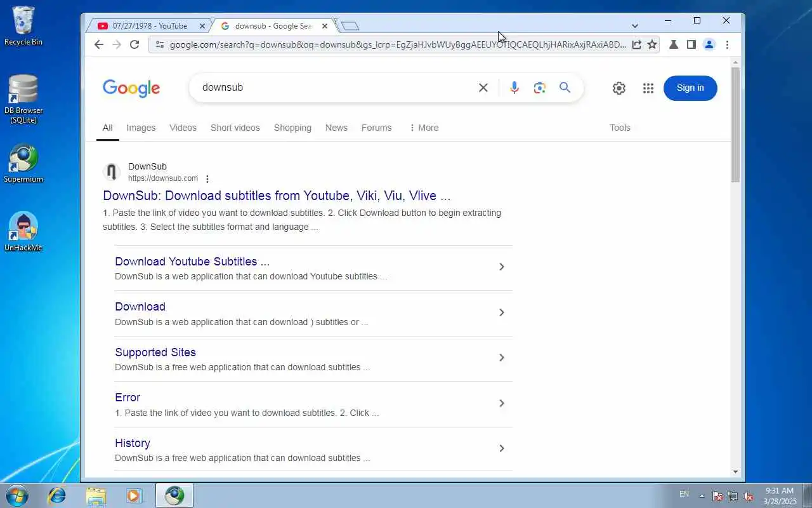Switch to Videos results
812x508 pixels.
tap(183, 128)
